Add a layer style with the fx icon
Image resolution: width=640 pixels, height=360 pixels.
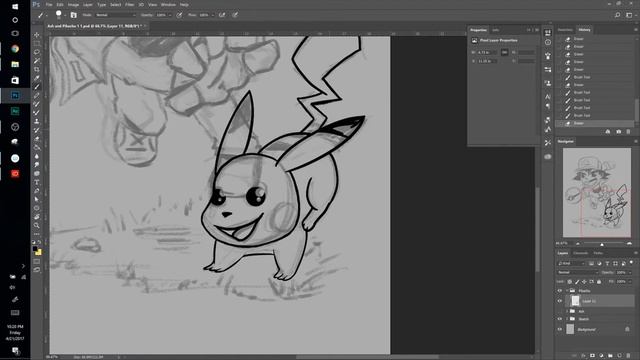[x=583, y=356]
